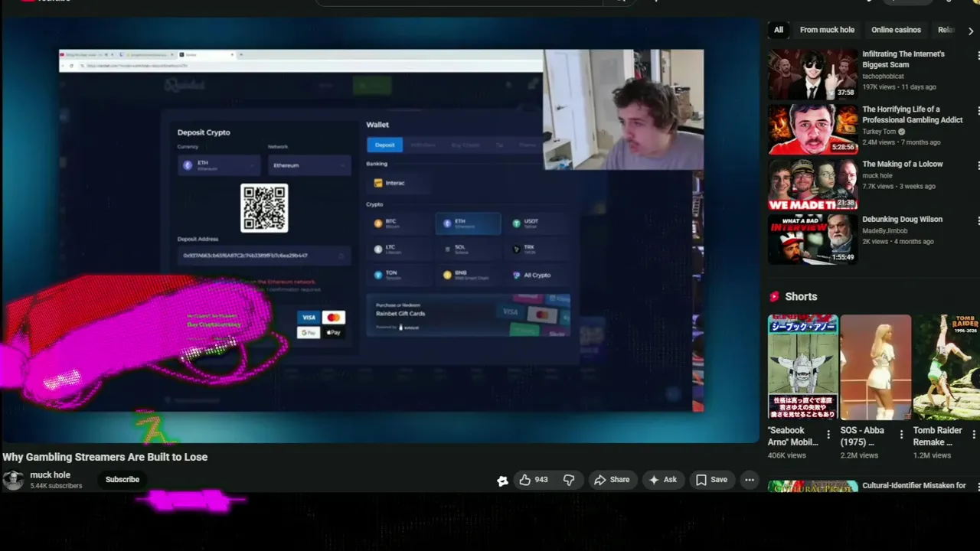Open the muck hole channel name link
This screenshot has width=980, height=551.
point(50,475)
